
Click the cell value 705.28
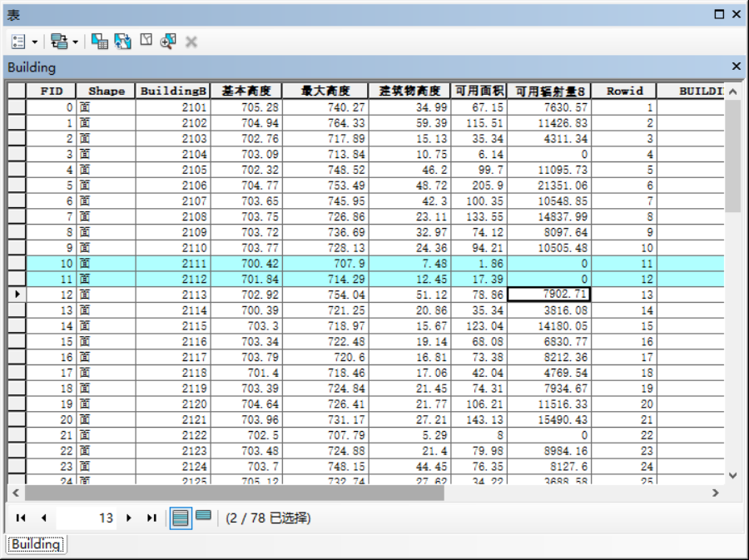pyautogui.click(x=246, y=107)
